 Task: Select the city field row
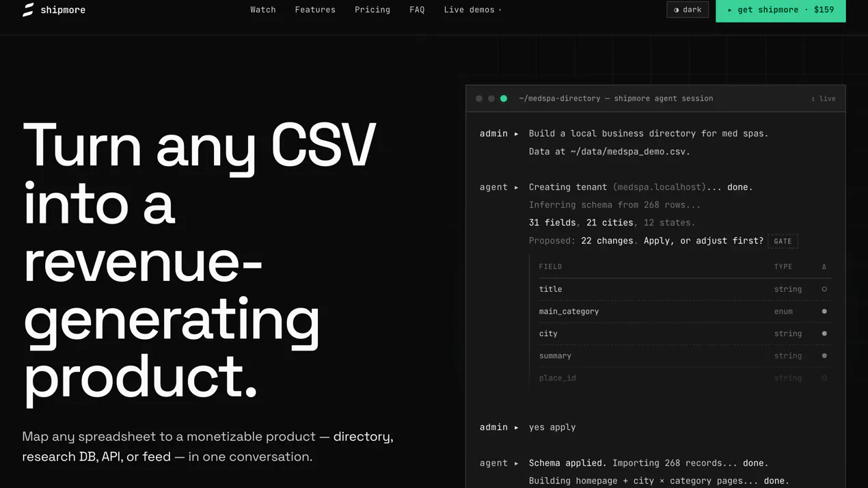(x=685, y=334)
